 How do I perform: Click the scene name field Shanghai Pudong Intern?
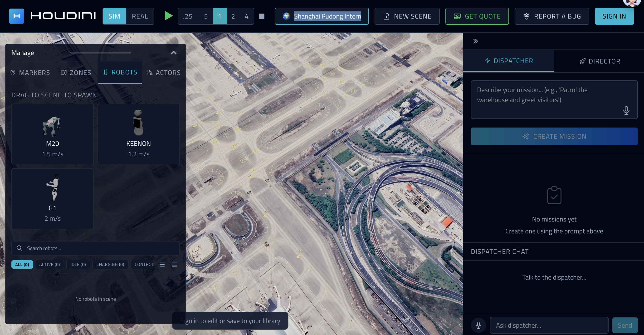click(322, 16)
